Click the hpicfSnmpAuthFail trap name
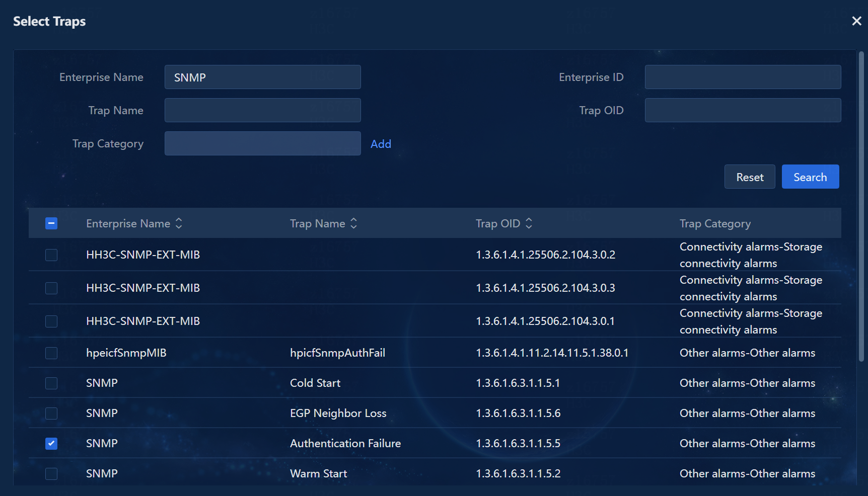Viewport: 868px width, 496px height. pyautogui.click(x=337, y=353)
